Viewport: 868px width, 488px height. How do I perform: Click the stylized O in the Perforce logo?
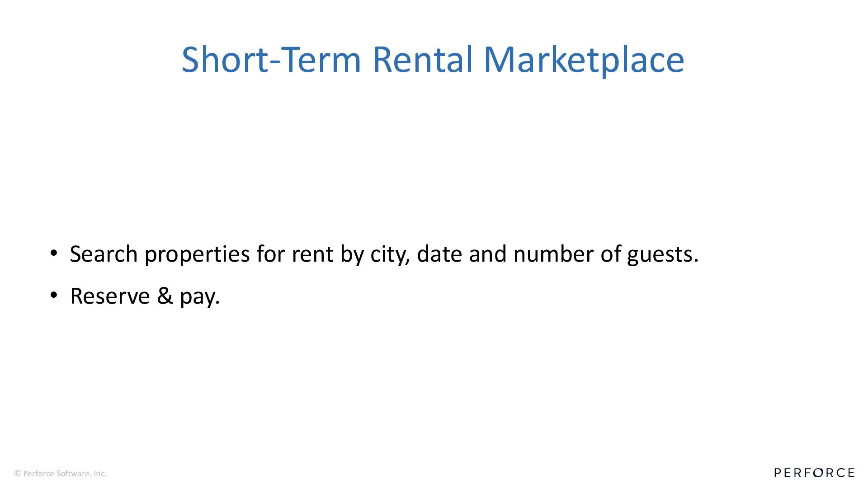click(x=817, y=473)
